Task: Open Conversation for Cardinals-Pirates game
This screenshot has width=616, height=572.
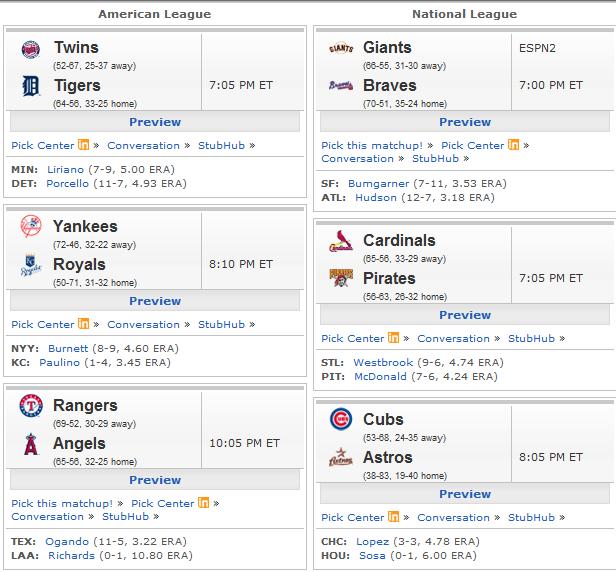Action: coord(453,338)
